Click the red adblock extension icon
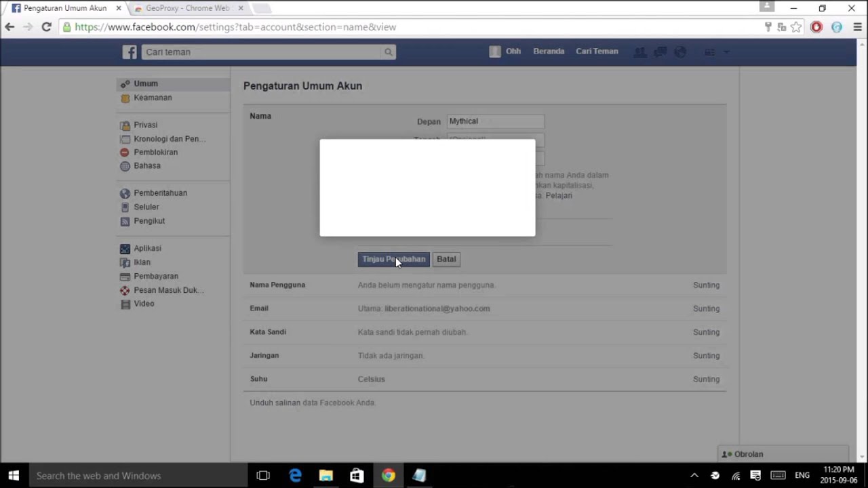 (816, 27)
